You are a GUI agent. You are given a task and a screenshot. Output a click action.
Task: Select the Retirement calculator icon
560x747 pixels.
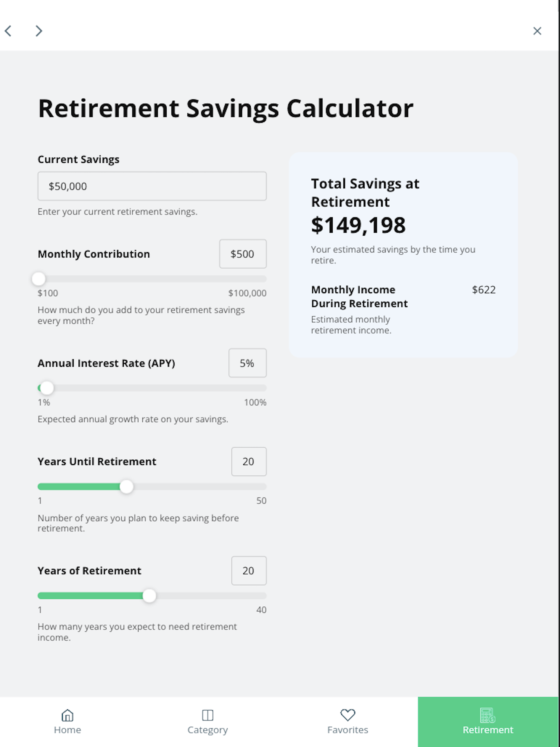pos(488,715)
